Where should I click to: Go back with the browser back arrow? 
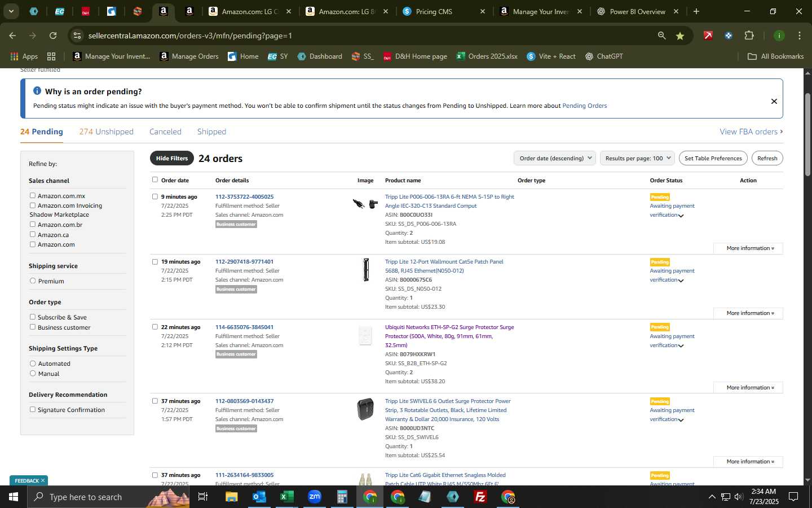(x=12, y=36)
